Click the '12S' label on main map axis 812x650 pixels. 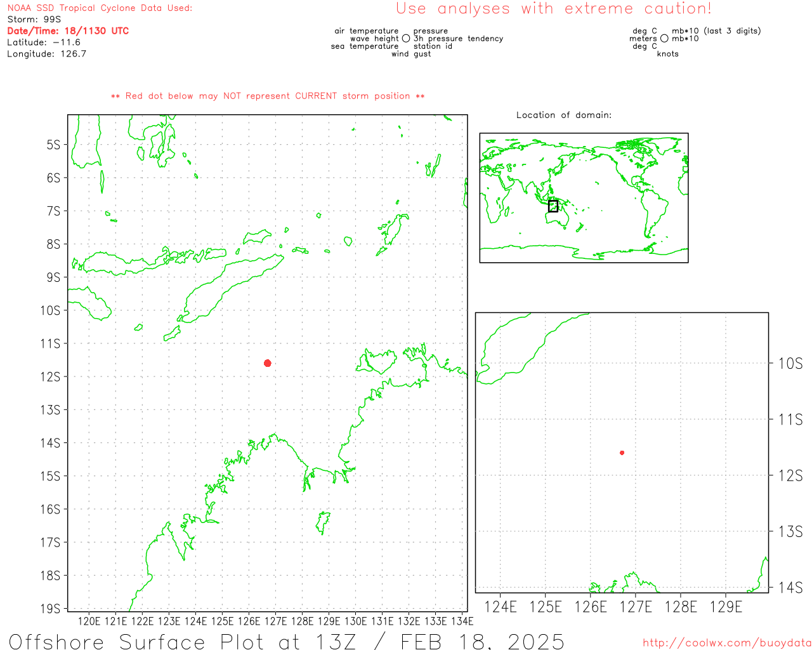tap(50, 377)
